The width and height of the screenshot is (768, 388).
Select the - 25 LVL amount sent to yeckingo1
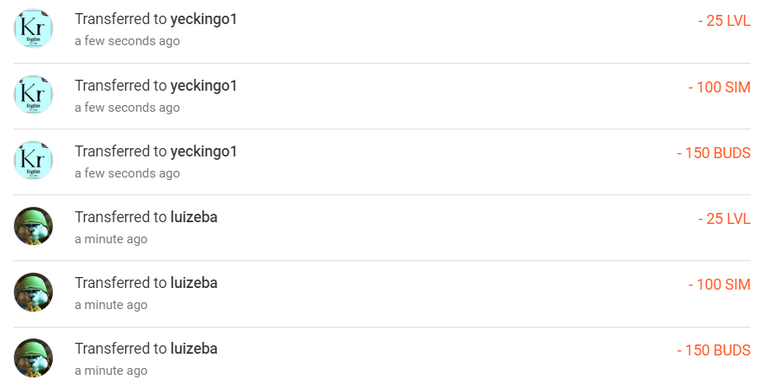(x=724, y=21)
